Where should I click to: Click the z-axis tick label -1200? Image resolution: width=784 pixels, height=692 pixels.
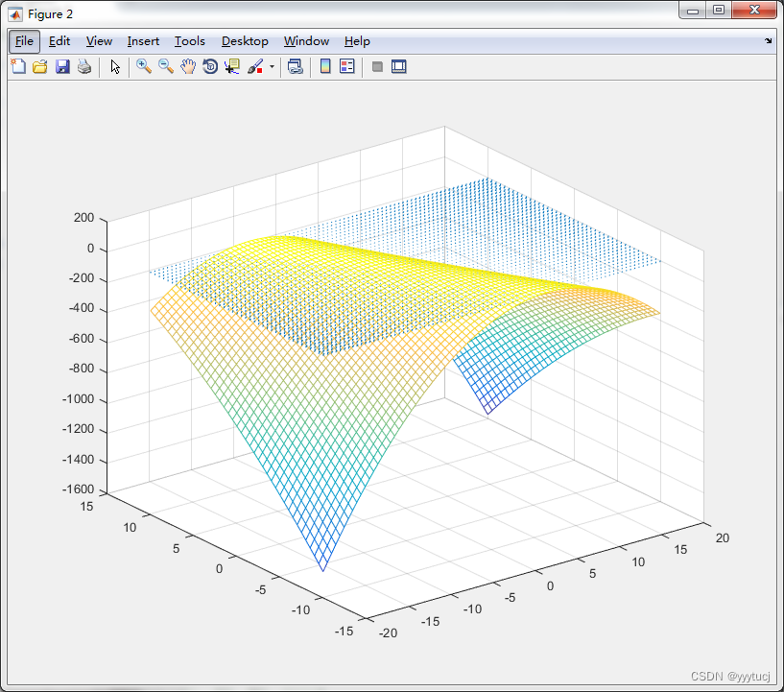(x=78, y=429)
